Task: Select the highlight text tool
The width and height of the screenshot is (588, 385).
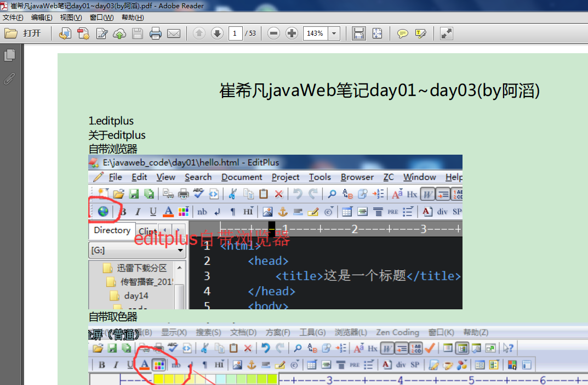Action: coord(421,33)
